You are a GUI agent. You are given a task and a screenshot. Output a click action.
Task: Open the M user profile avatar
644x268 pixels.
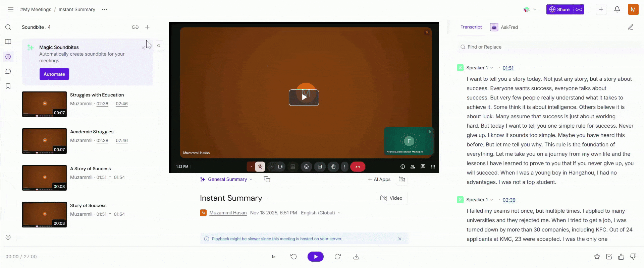tap(633, 9)
